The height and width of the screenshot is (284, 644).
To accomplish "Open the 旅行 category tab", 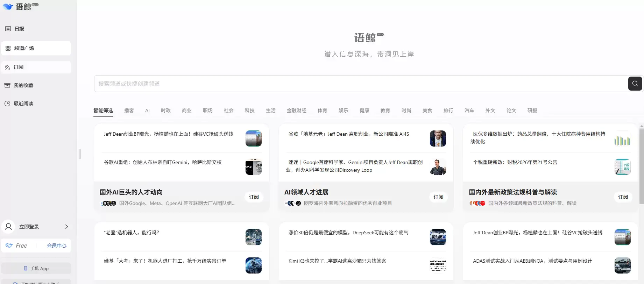I will pyautogui.click(x=448, y=111).
